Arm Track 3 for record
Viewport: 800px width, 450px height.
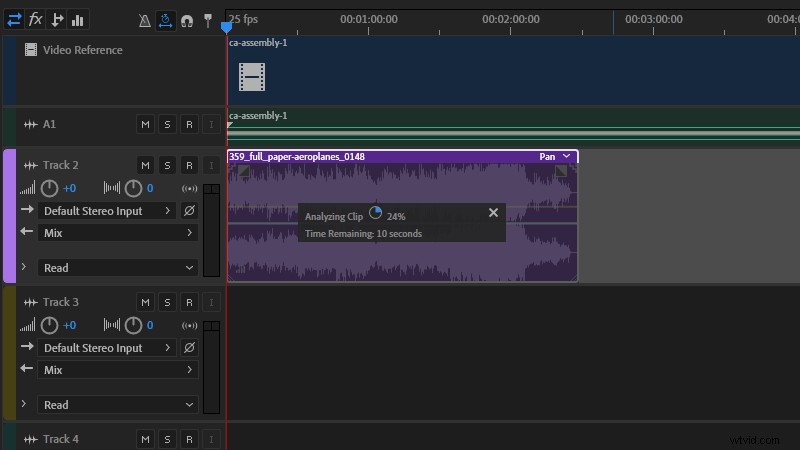(x=189, y=303)
